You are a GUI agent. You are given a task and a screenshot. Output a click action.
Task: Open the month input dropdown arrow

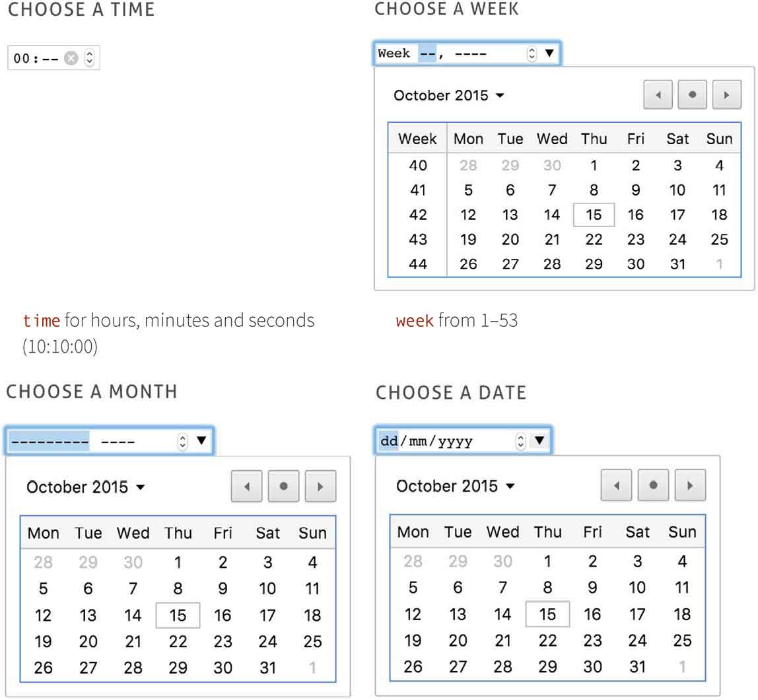tap(201, 440)
